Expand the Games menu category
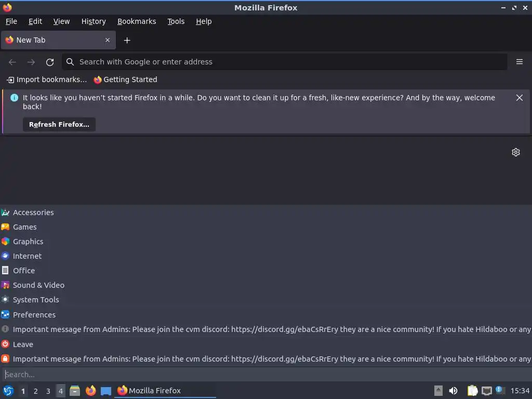 click(x=266, y=227)
